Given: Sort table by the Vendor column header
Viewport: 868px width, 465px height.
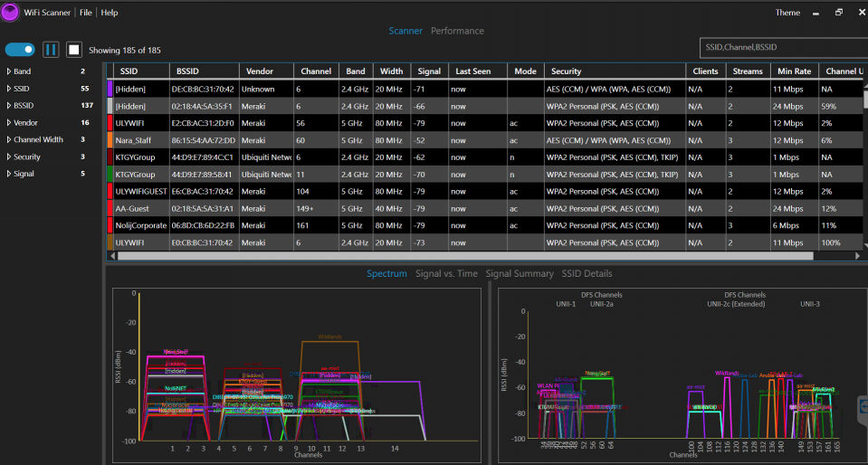Looking at the screenshot, I should (267, 71).
